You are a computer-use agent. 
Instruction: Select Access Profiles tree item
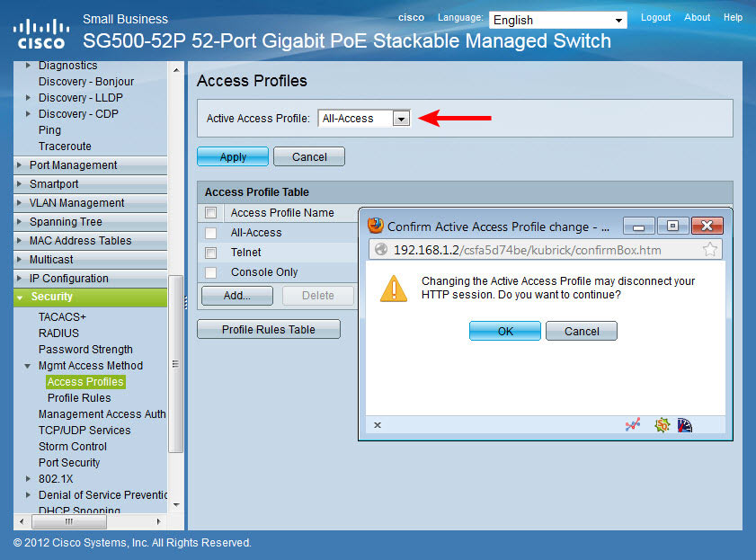[x=85, y=382]
